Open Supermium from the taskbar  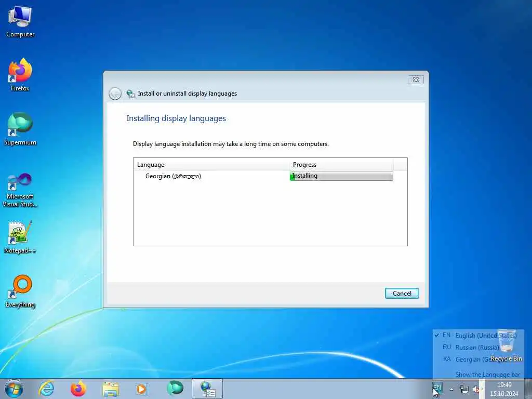tap(175, 389)
